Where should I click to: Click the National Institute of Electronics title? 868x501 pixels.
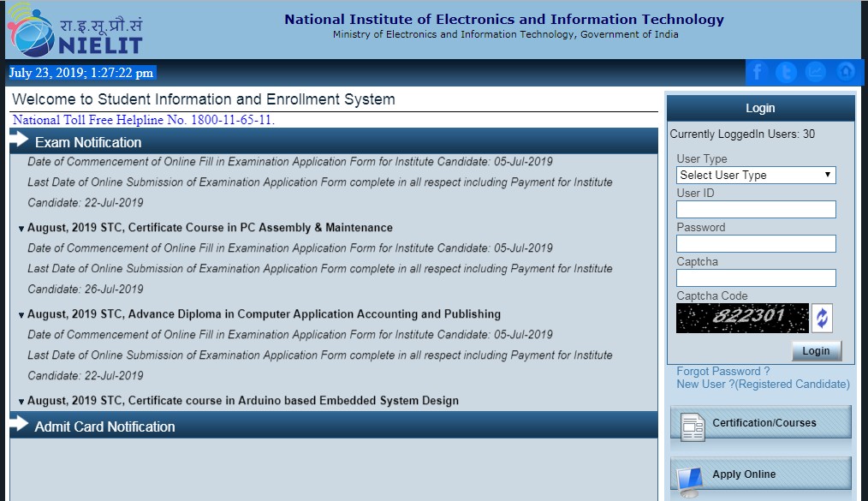[x=504, y=20]
